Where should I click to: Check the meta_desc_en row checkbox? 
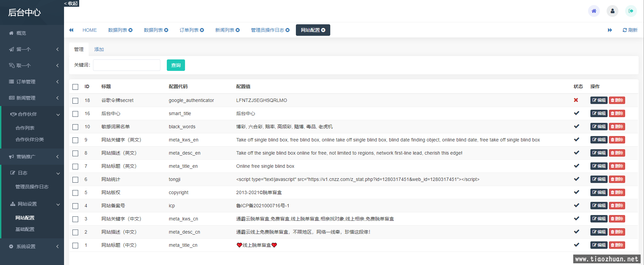click(75, 153)
